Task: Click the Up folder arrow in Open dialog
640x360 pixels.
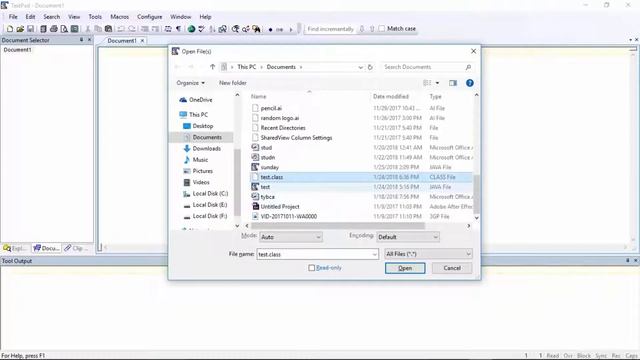Action: [x=212, y=67]
